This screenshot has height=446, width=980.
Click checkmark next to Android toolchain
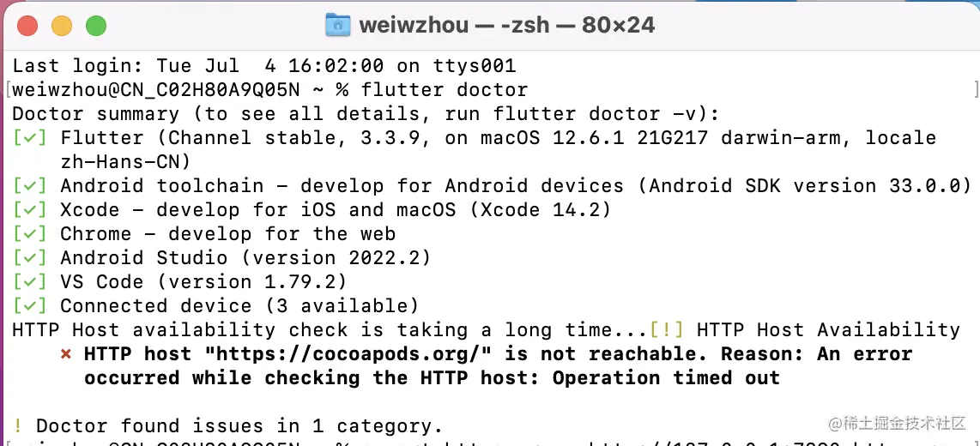30,186
